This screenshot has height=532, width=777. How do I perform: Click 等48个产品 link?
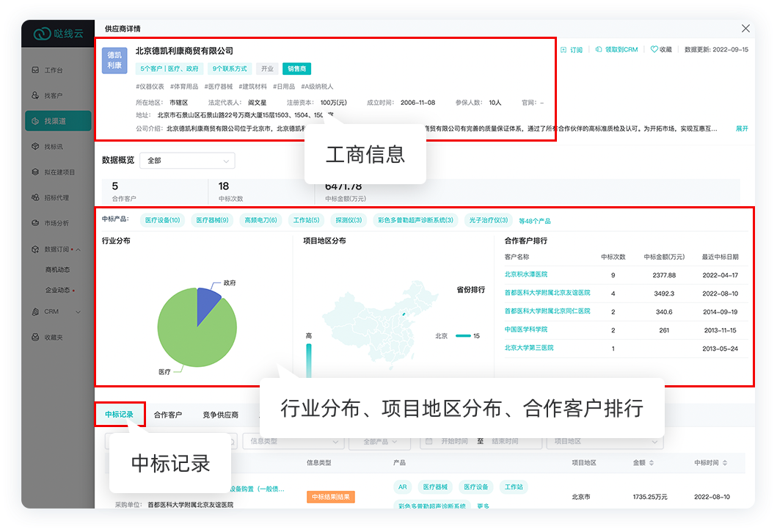tap(535, 221)
